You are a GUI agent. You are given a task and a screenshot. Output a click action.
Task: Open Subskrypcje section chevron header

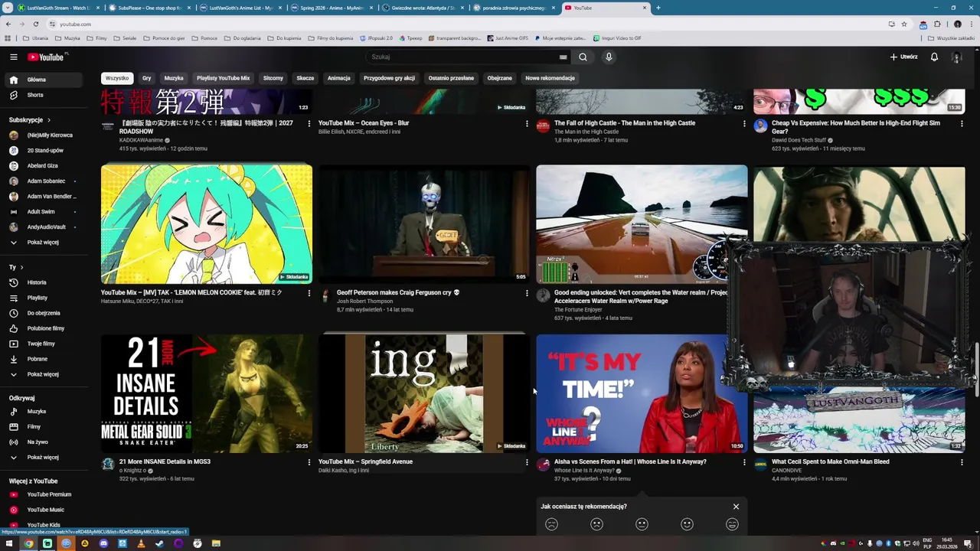click(x=30, y=120)
